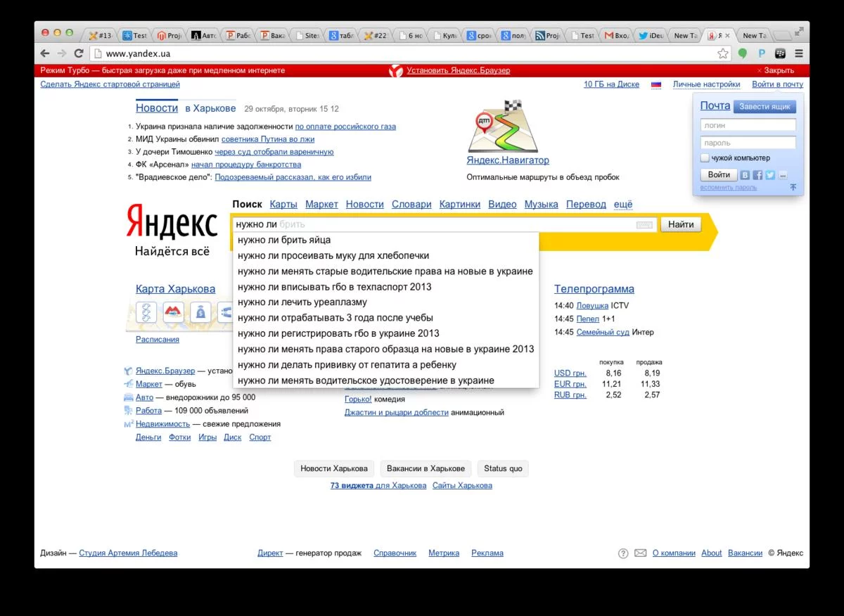The image size is (844, 616).
Task: Click 'Сделать Яндекс стартовой страницей' link
Action: pyautogui.click(x=110, y=84)
